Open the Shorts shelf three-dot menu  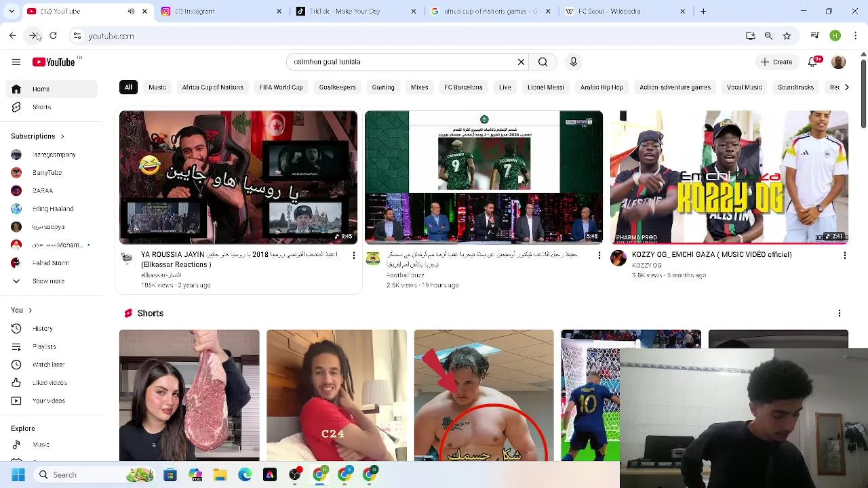point(840,313)
